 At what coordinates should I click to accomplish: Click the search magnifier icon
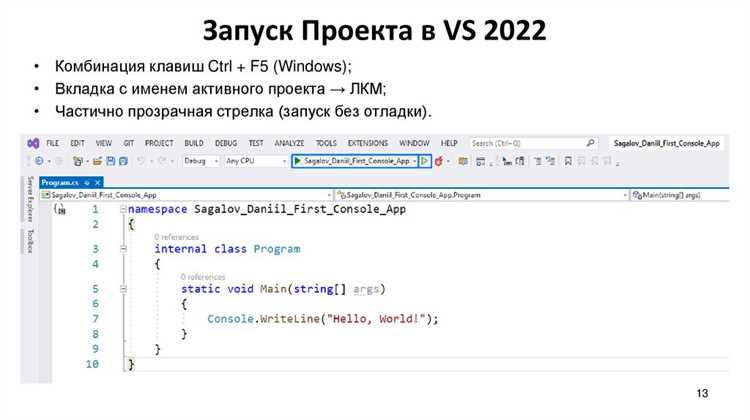pyautogui.click(x=591, y=143)
